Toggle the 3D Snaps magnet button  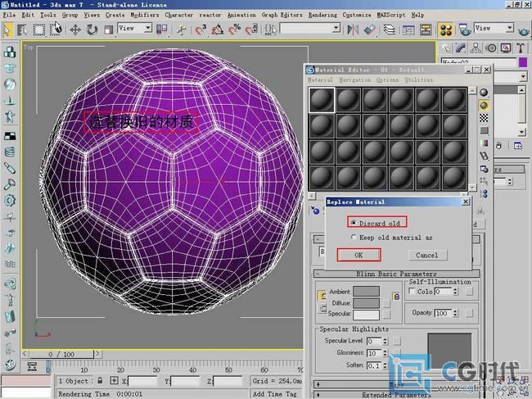(201, 29)
